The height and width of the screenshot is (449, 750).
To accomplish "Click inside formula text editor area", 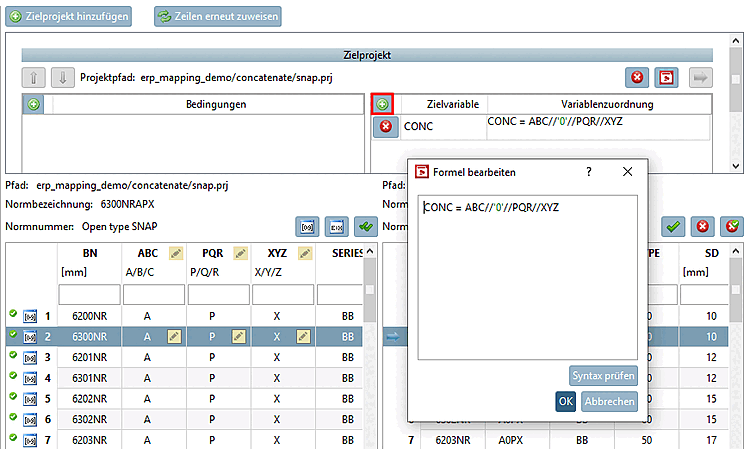I will pyautogui.click(x=528, y=277).
